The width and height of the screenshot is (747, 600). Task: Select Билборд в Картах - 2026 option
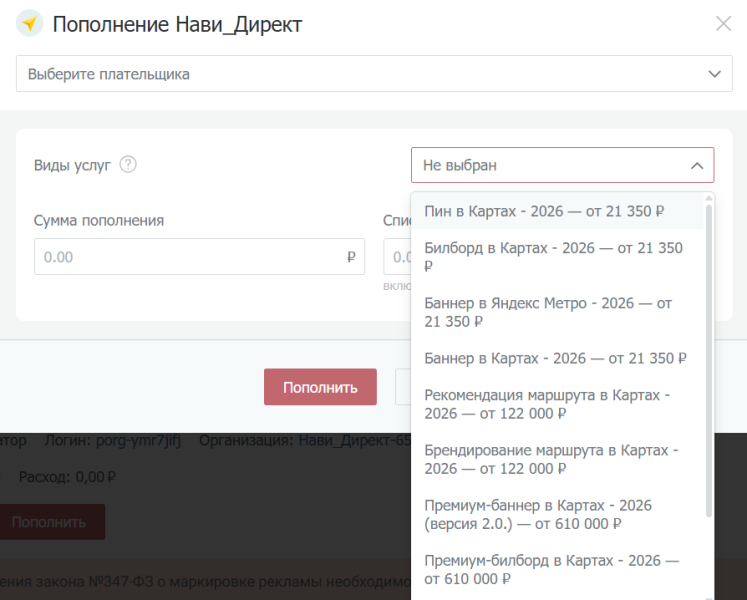[x=557, y=257]
